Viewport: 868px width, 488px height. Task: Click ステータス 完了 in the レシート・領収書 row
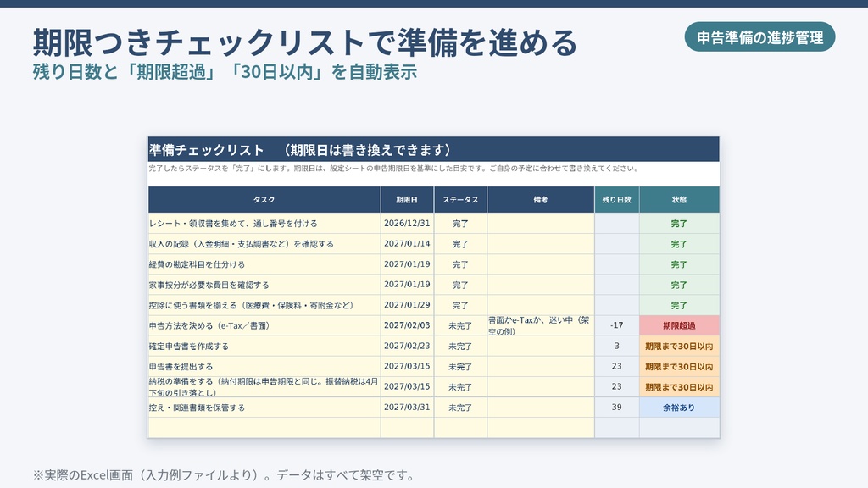pos(460,224)
